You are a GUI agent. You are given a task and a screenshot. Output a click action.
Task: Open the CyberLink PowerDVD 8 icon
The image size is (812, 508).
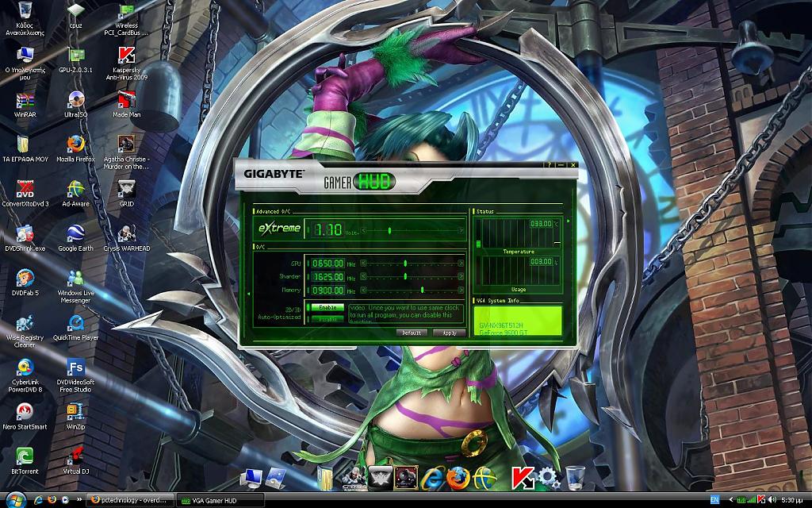pos(25,375)
